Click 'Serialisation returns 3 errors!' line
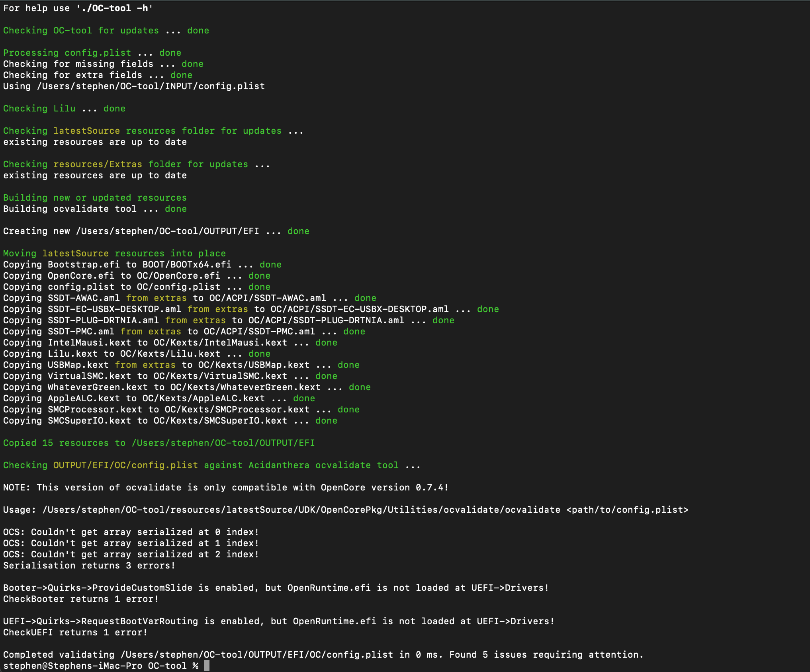 (89, 565)
